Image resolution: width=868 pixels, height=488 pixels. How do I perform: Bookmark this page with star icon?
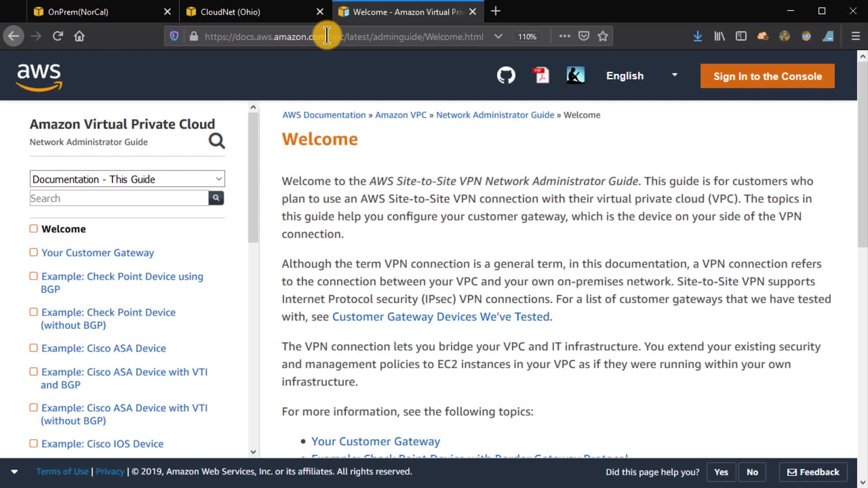(x=603, y=36)
